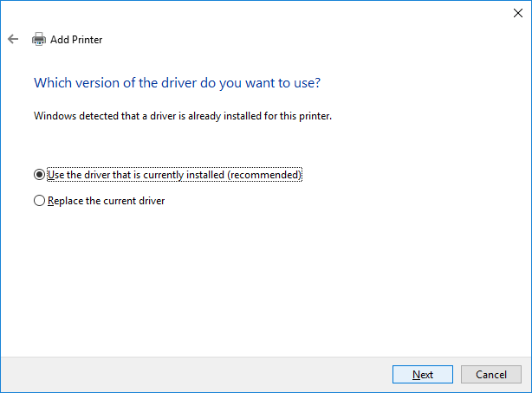Screen dimensions: 532x393
Task: Go back using the back arrow
Action: pyautogui.click(x=13, y=39)
